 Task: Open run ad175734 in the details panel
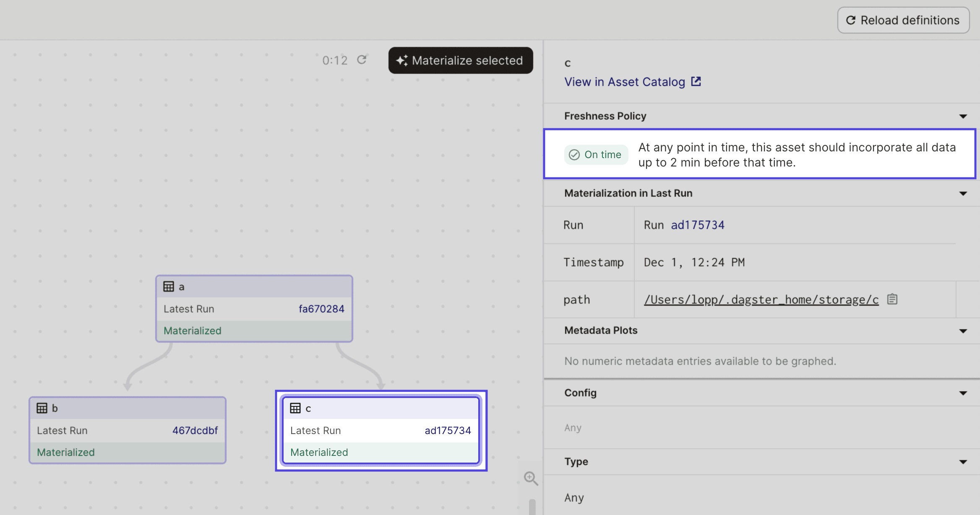[x=697, y=225]
